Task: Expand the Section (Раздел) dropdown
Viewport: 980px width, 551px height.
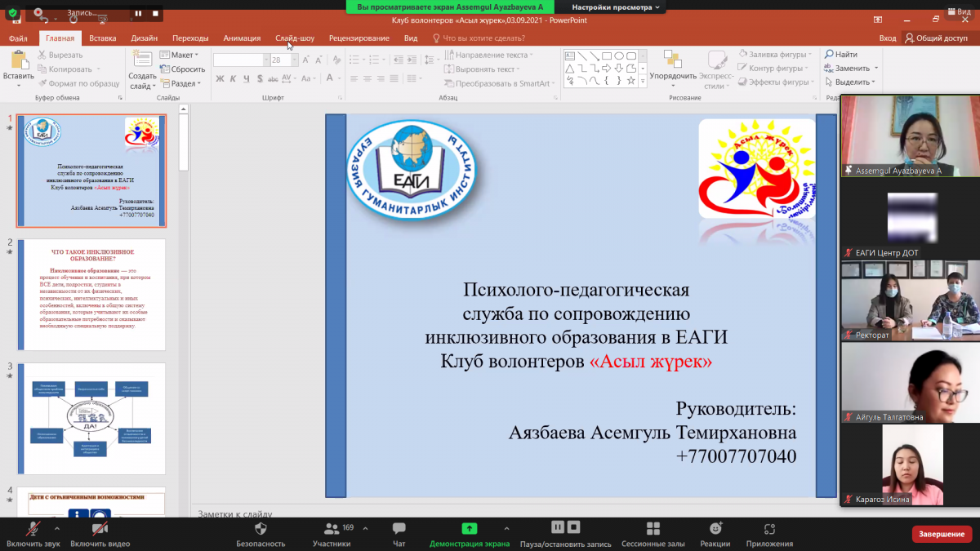Action: (x=180, y=83)
